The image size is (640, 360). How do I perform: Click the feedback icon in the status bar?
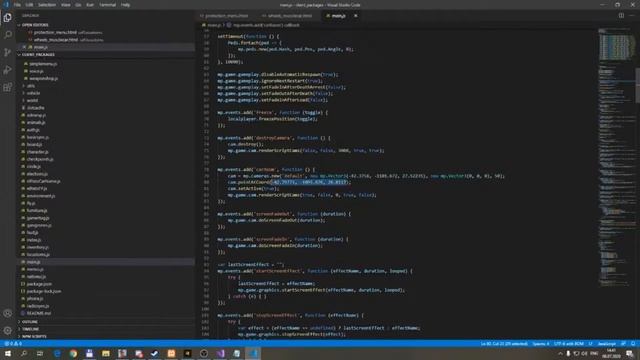623,344
